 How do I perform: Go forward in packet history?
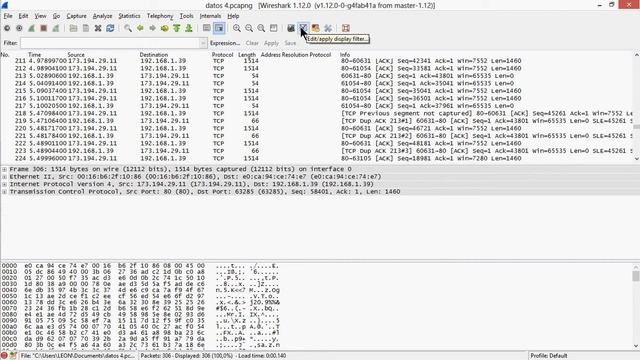tap(153, 28)
